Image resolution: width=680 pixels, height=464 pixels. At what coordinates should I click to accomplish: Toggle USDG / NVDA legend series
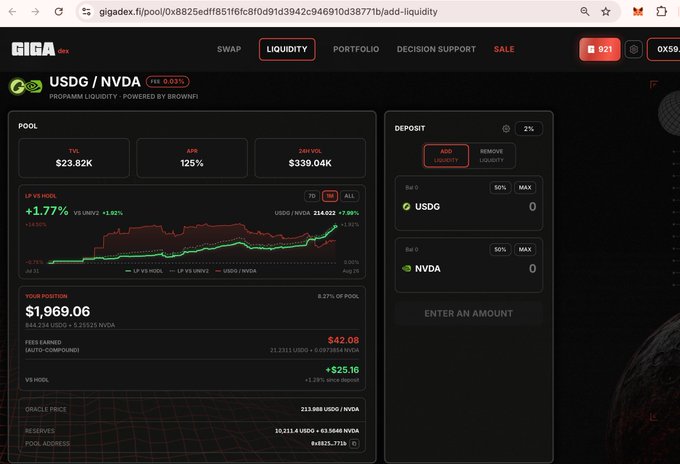point(236,271)
